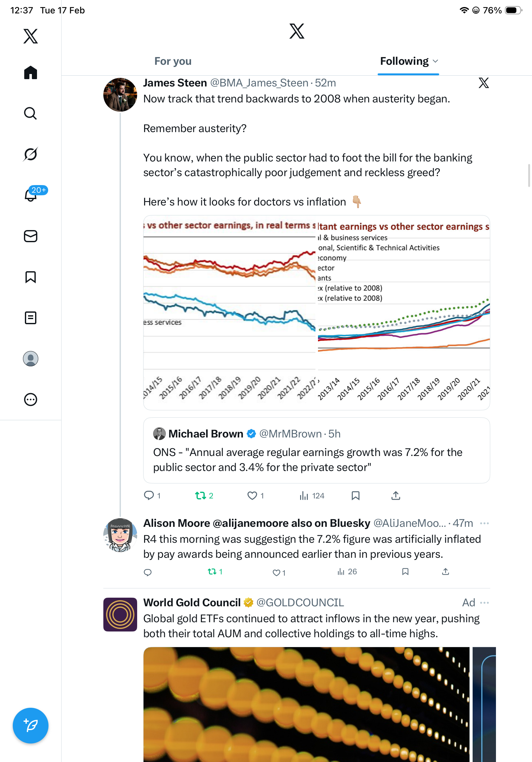
Task: Open Grok from the sidebar
Action: coord(31,154)
